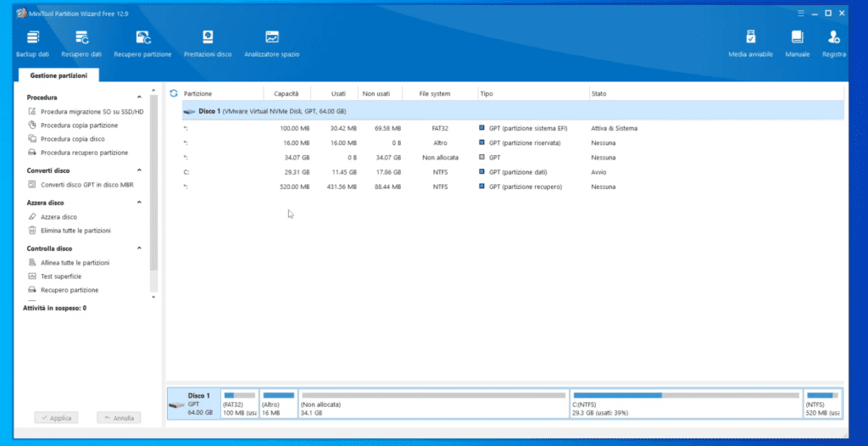Image resolution: width=868 pixels, height=446 pixels.
Task: Collapse the Procedura section
Action: 140,98
